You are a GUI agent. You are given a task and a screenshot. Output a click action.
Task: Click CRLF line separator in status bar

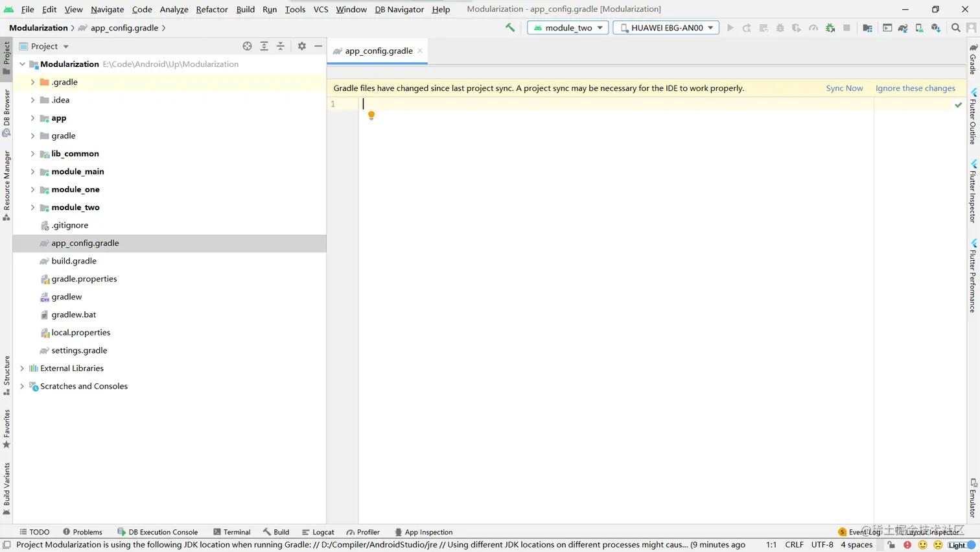794,545
